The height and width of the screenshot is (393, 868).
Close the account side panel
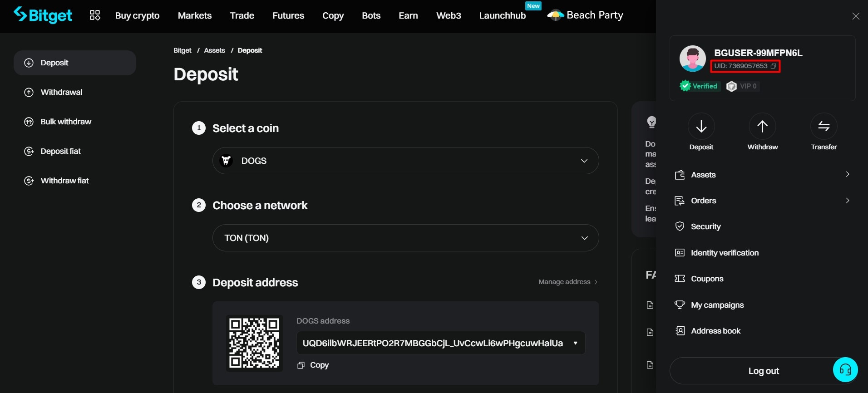856,16
